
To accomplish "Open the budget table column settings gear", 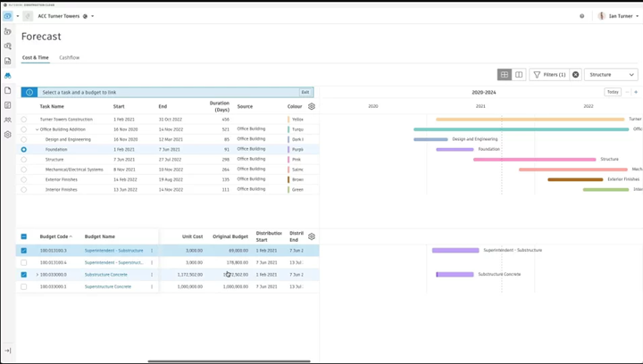I will pos(312,236).
